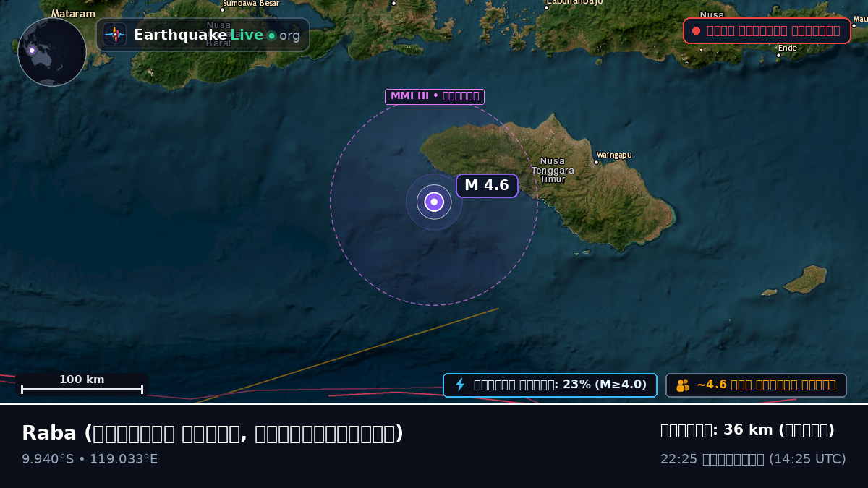Click the red dot in the top-right alert badge

click(x=696, y=31)
